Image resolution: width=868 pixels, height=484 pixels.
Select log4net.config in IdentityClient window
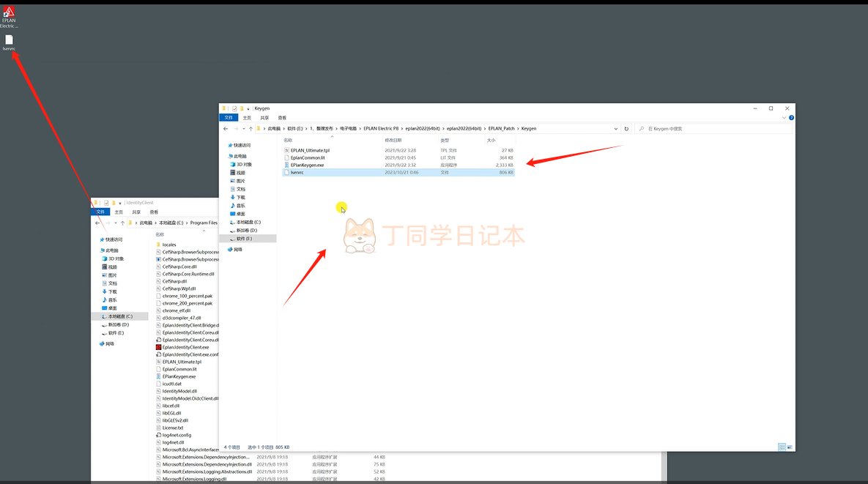[x=176, y=436]
